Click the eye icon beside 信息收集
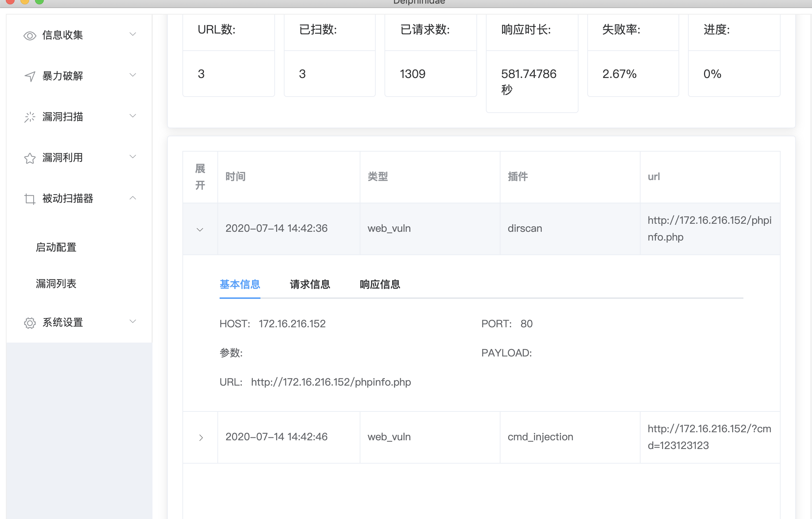The height and width of the screenshot is (519, 812). pos(30,35)
